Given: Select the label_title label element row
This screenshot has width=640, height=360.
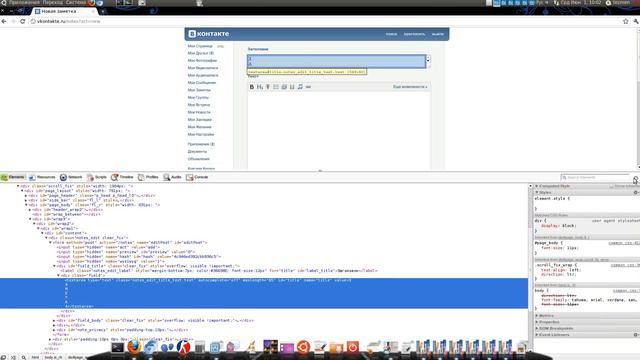Looking at the screenshot, I should coord(218,271).
